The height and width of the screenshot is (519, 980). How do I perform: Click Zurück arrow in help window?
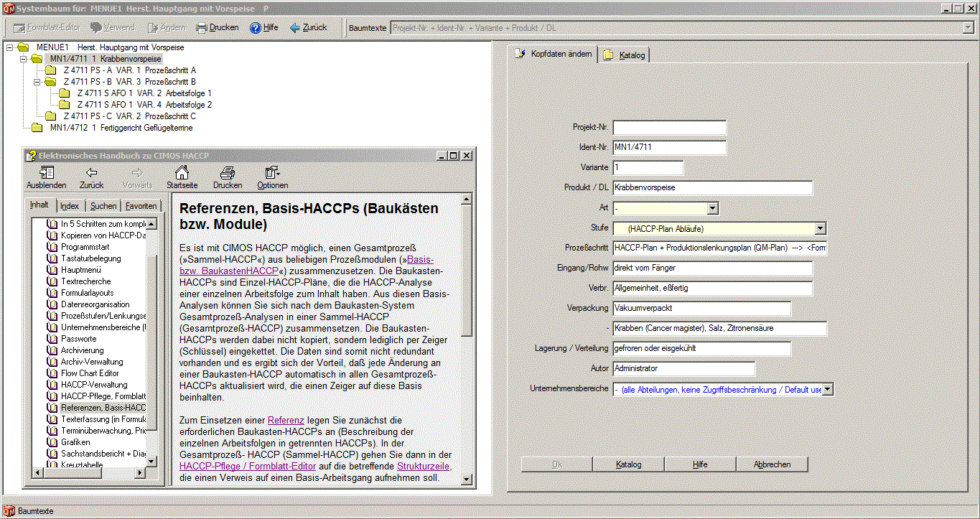point(91,172)
